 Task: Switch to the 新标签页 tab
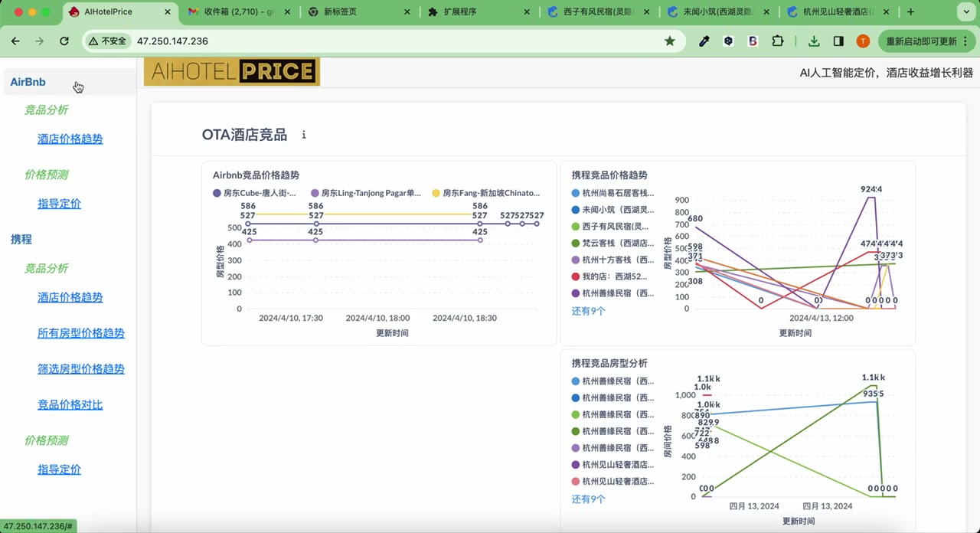tap(360, 12)
